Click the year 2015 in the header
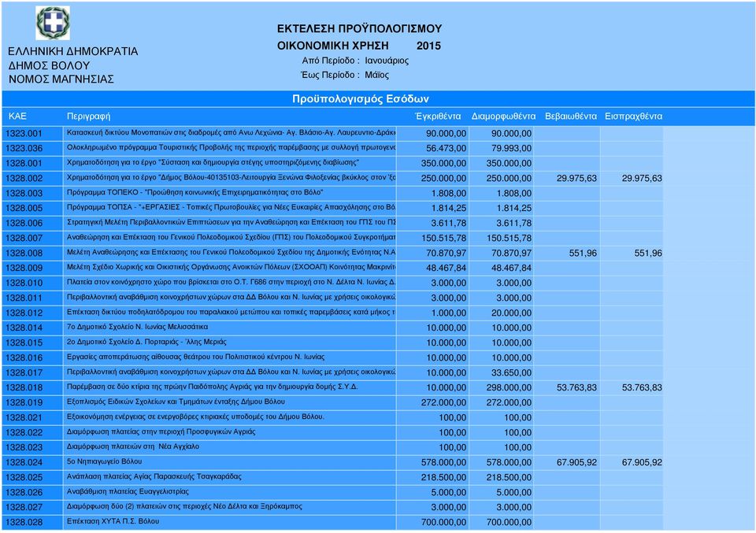Viewport: 756px width, 533px height. tap(428, 46)
